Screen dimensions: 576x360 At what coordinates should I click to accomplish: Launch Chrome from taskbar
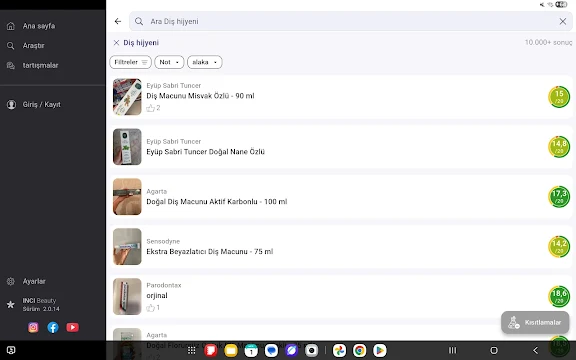[360, 350]
